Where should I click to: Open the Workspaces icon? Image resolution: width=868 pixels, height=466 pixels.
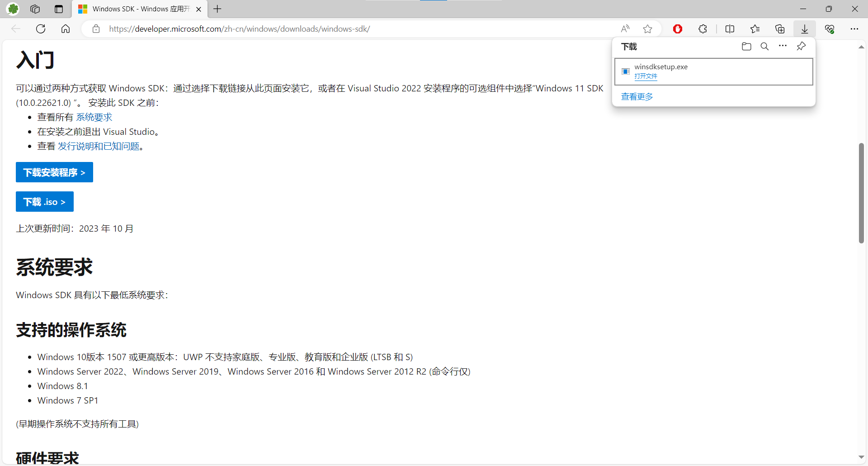tap(35, 9)
